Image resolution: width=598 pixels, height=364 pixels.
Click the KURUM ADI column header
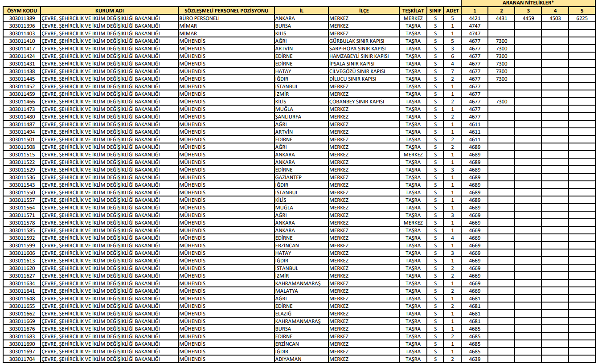[109, 10]
